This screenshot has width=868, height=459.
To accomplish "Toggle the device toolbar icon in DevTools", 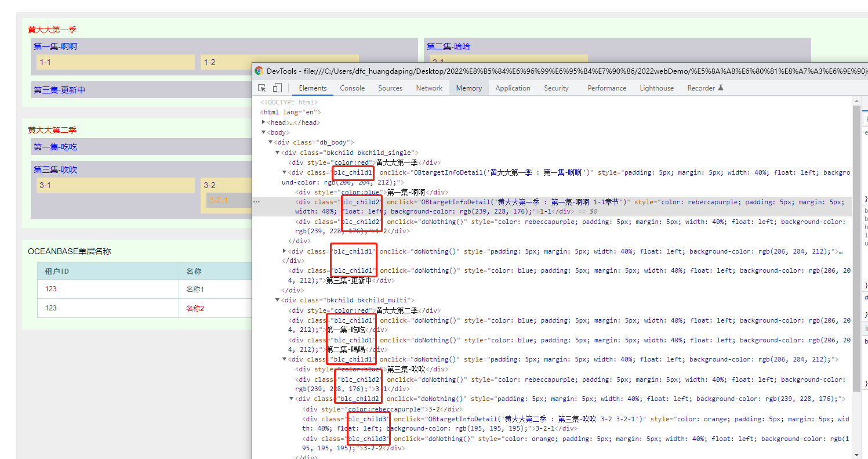I will pos(277,88).
